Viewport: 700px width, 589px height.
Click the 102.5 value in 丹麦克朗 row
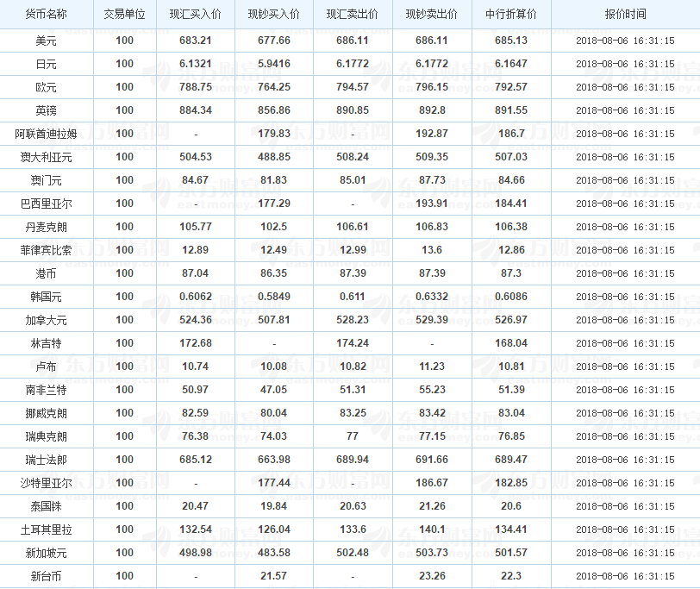(274, 227)
